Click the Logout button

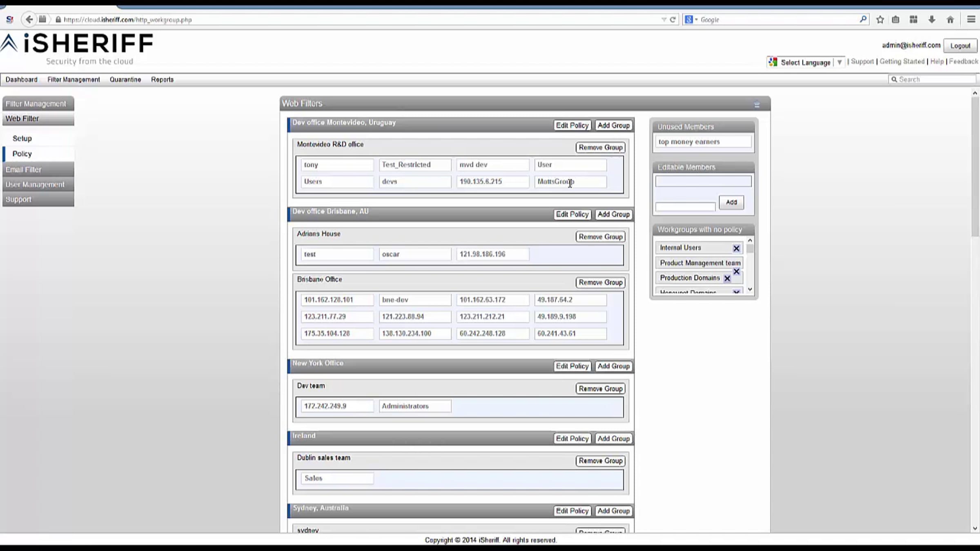click(960, 46)
